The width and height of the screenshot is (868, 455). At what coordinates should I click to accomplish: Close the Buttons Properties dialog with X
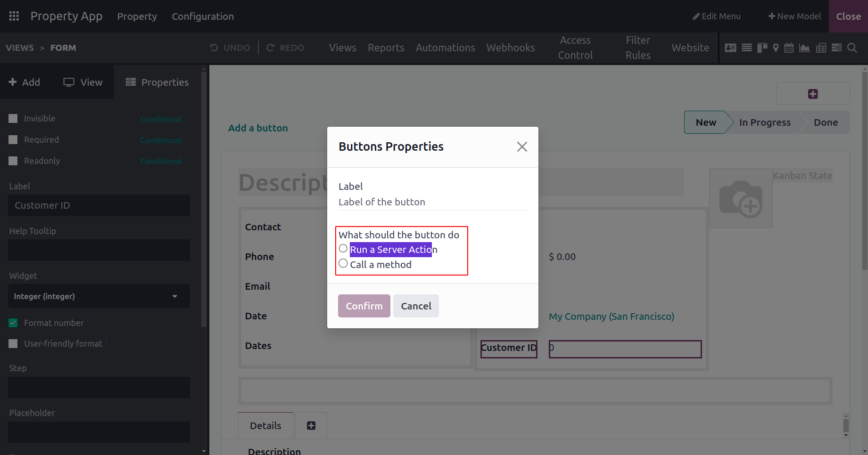point(522,146)
